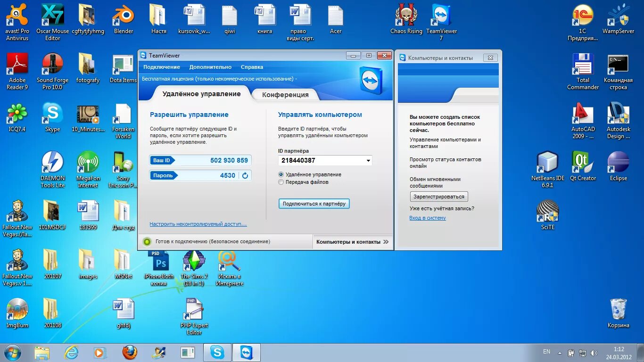Open the Autodesk Design desktop icon
This screenshot has width=644, height=362.
pyautogui.click(x=618, y=121)
